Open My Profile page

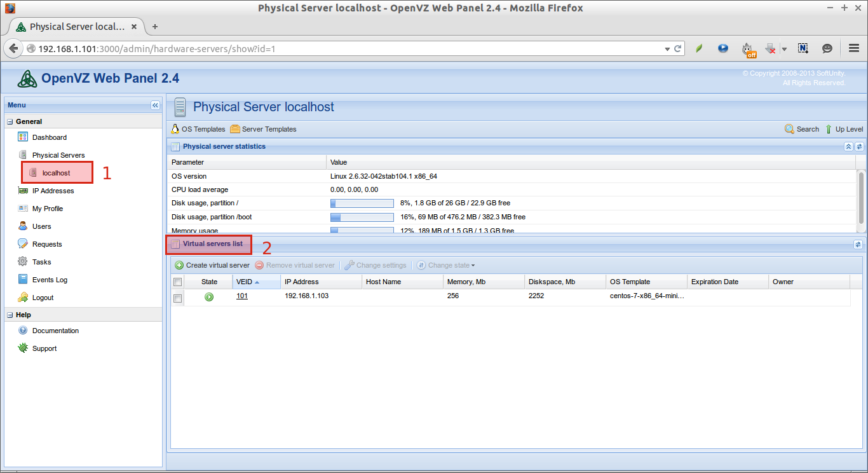pyautogui.click(x=48, y=209)
